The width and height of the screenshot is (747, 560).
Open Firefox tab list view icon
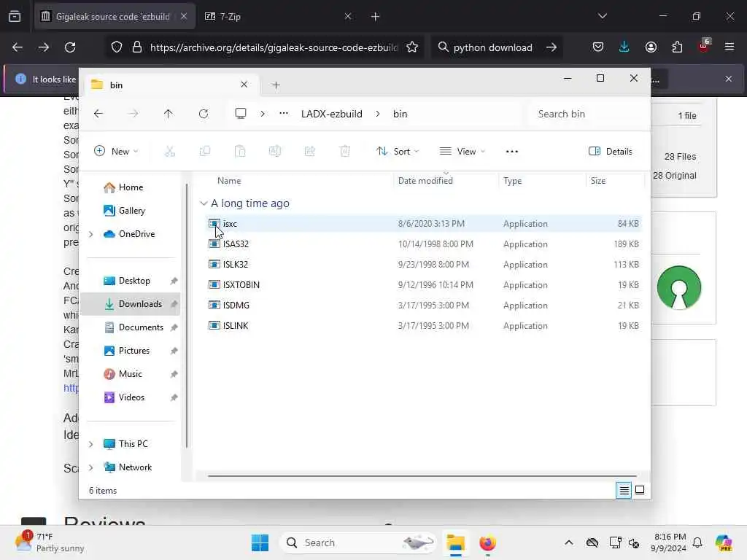tap(15, 16)
